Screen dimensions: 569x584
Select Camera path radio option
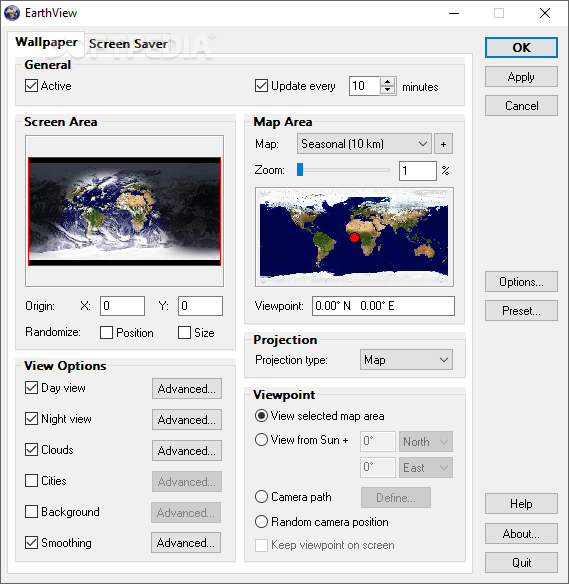click(261, 496)
